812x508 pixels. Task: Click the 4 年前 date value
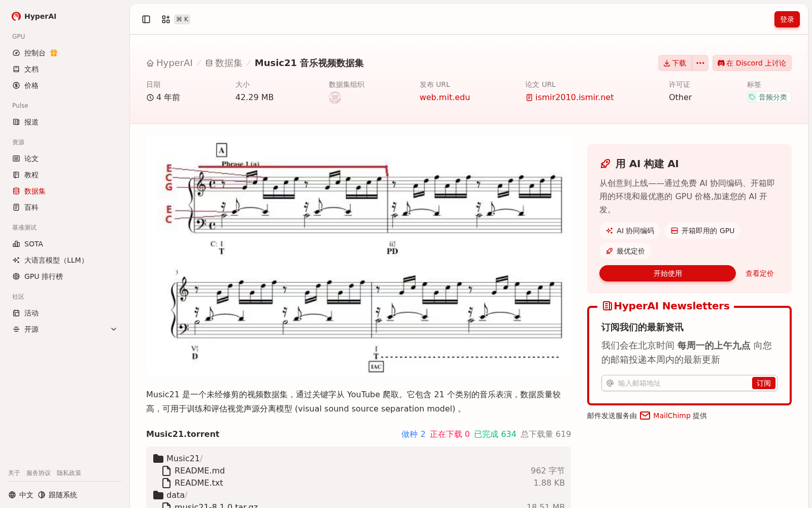163,97
